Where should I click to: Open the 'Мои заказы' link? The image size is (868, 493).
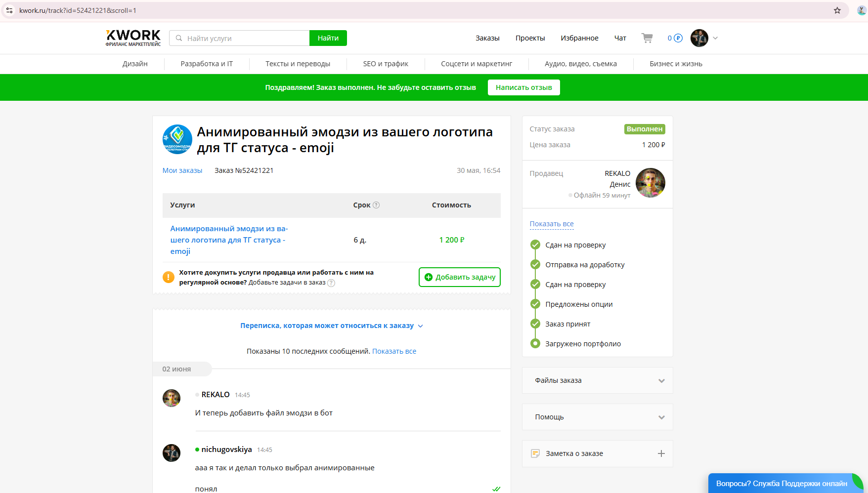[x=182, y=170]
